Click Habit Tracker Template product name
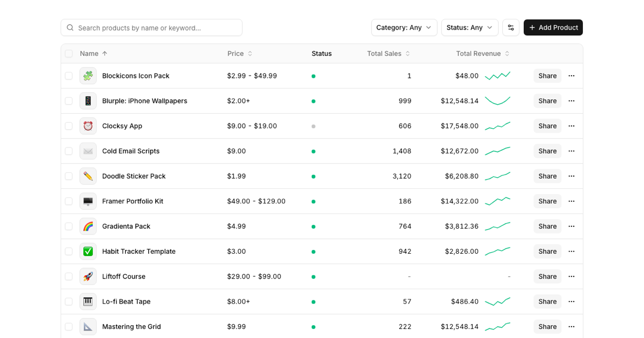Screen dimensions: 644x338 coord(139,251)
